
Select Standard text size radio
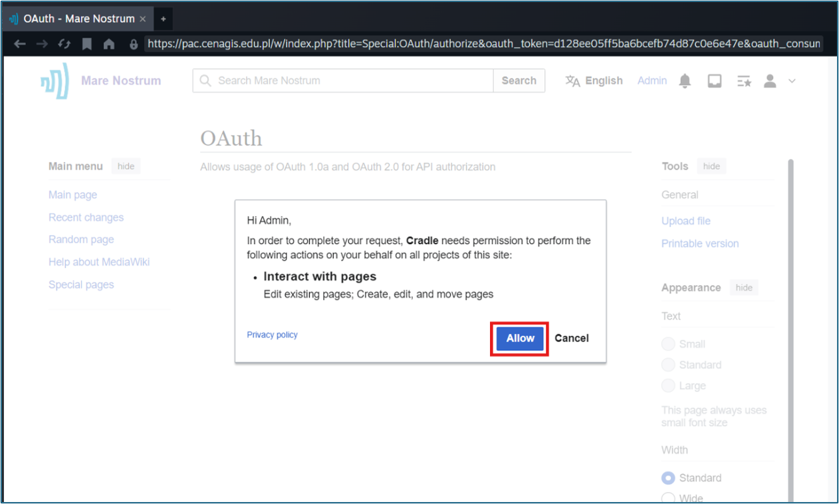668,364
